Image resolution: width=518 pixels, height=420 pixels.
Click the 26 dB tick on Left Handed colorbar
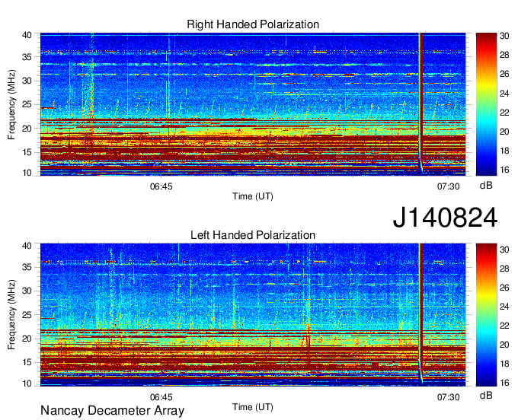coord(504,288)
